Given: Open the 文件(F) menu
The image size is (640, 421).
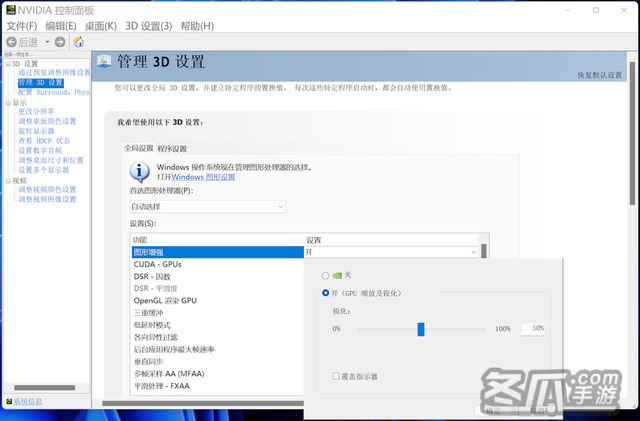Looking at the screenshot, I should (22, 26).
